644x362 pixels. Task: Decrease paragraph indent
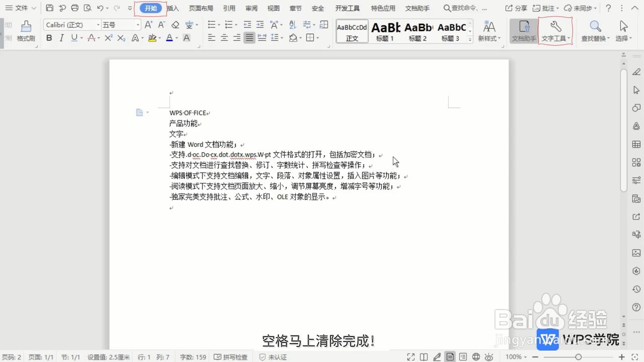coord(247,25)
